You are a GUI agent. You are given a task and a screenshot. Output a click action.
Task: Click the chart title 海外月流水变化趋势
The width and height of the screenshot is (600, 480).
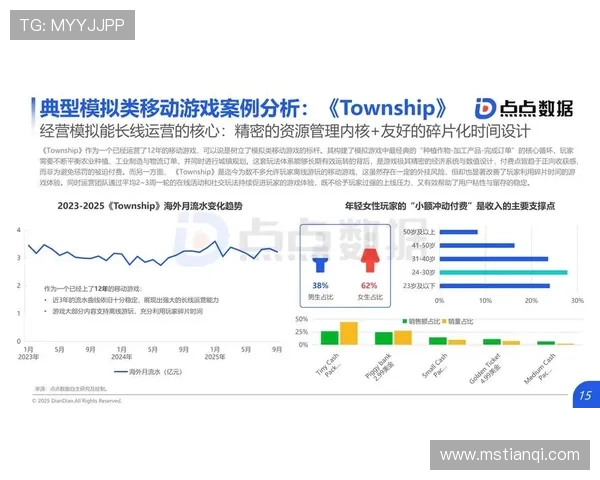click(150, 206)
